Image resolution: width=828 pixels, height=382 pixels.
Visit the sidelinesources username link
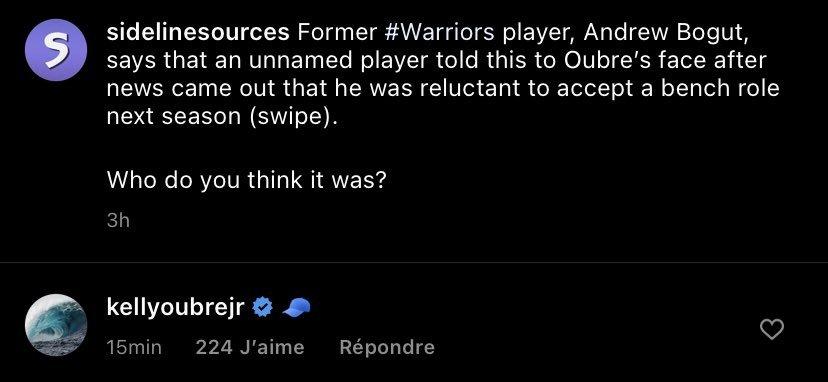(198, 33)
